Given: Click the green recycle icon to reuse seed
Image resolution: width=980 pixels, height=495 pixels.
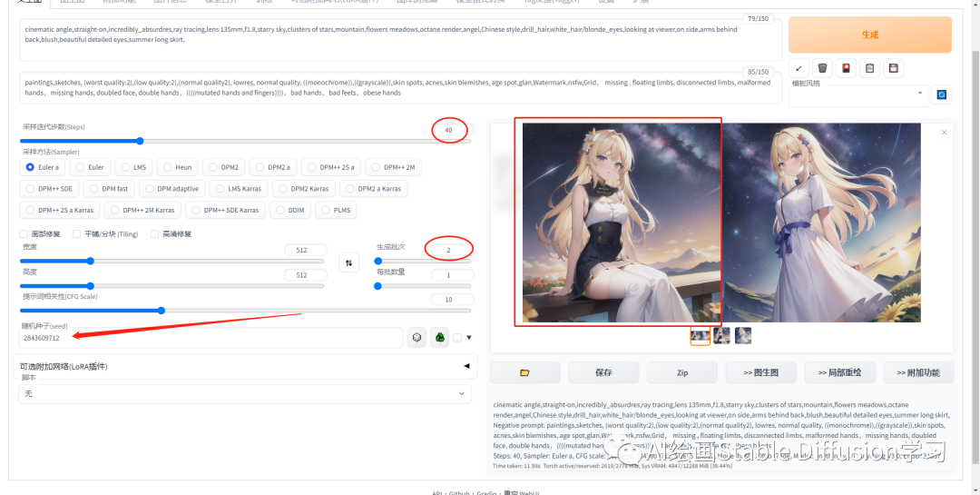Looking at the screenshot, I should 439,338.
